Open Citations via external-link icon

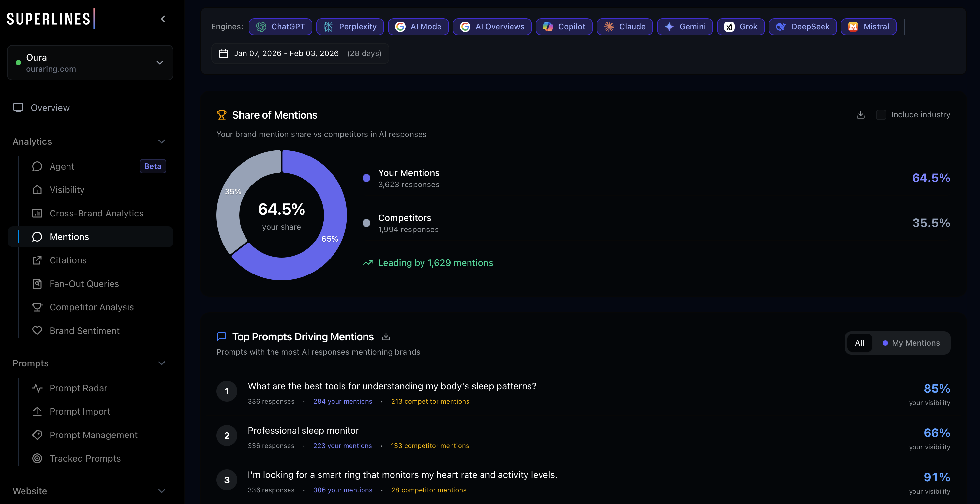37,260
